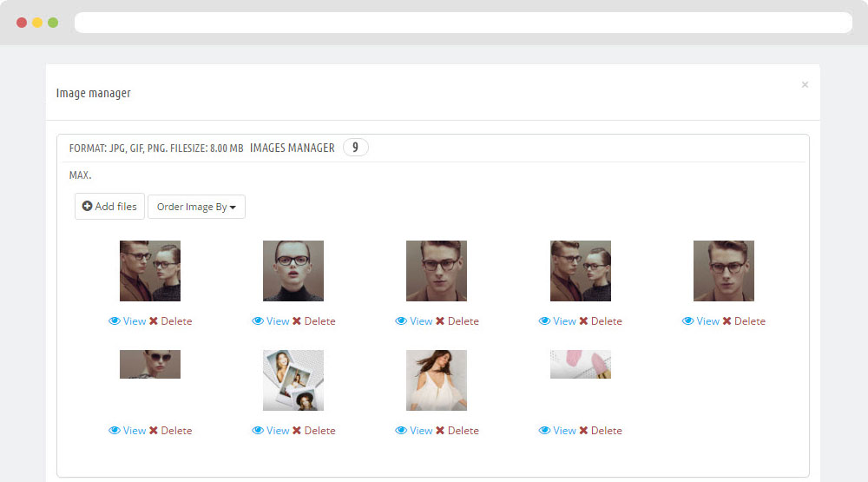Select the third thumbnail in the first row
This screenshot has height=482, width=868.
(x=437, y=271)
